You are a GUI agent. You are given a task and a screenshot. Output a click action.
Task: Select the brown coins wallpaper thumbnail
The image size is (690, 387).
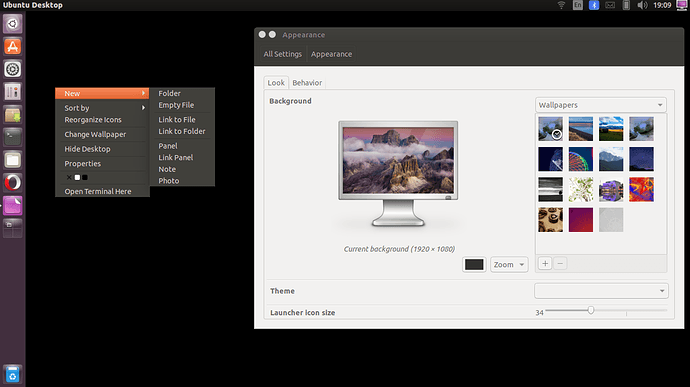pos(551,220)
